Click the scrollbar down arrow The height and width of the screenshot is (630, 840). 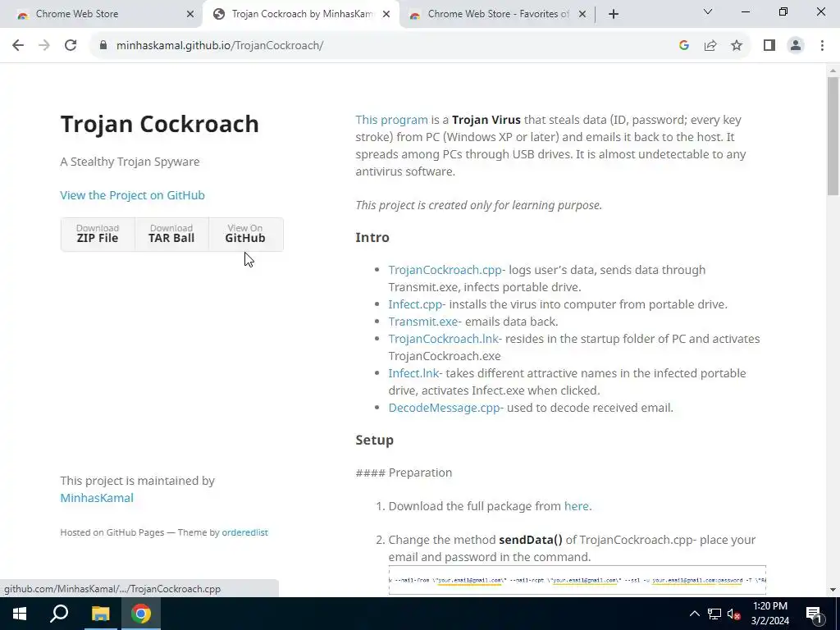[x=833, y=590]
